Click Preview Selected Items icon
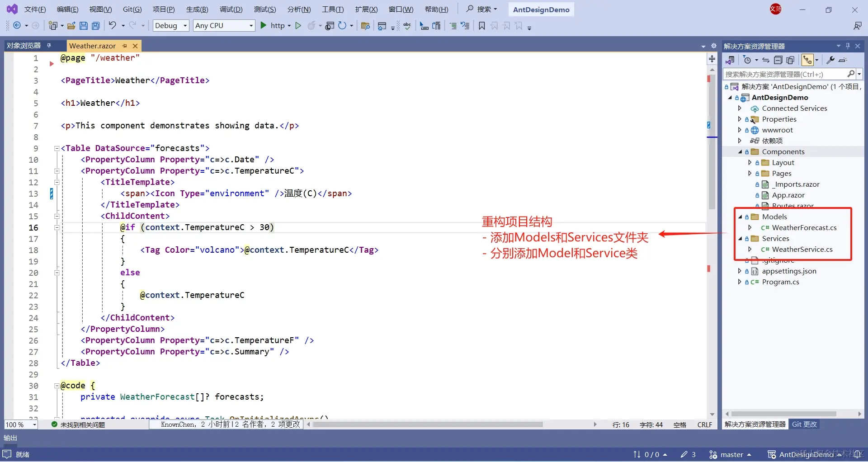 click(x=843, y=60)
